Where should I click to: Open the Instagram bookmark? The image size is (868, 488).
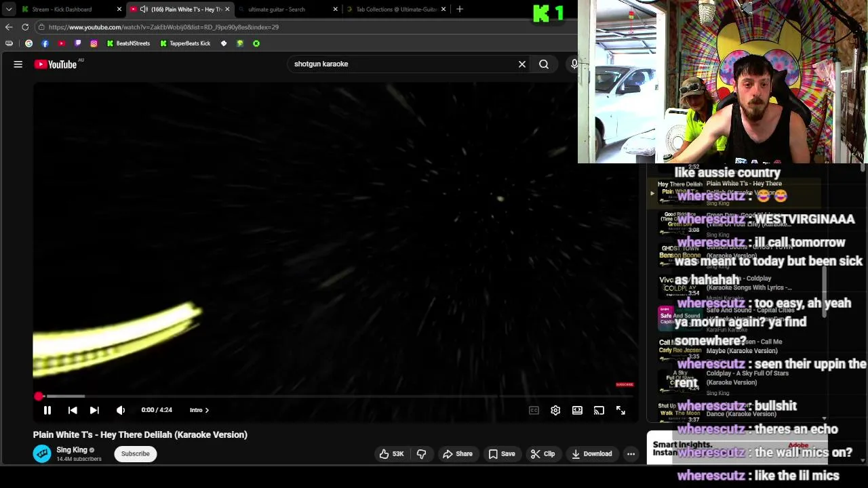(x=94, y=43)
